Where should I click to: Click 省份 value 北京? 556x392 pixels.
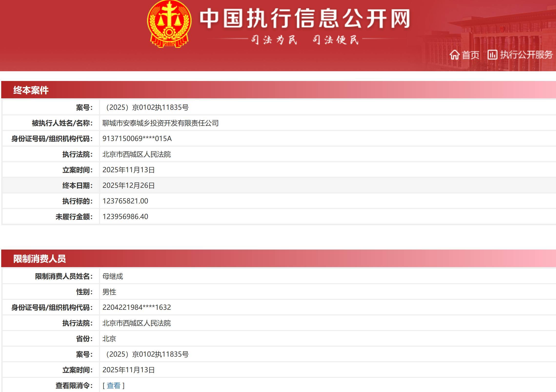point(109,339)
